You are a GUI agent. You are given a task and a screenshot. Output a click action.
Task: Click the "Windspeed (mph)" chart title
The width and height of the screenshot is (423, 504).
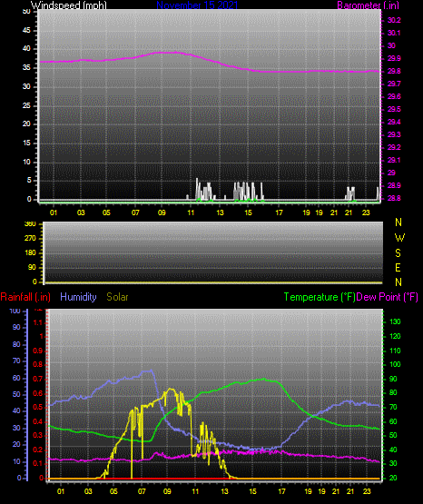click(x=69, y=5)
